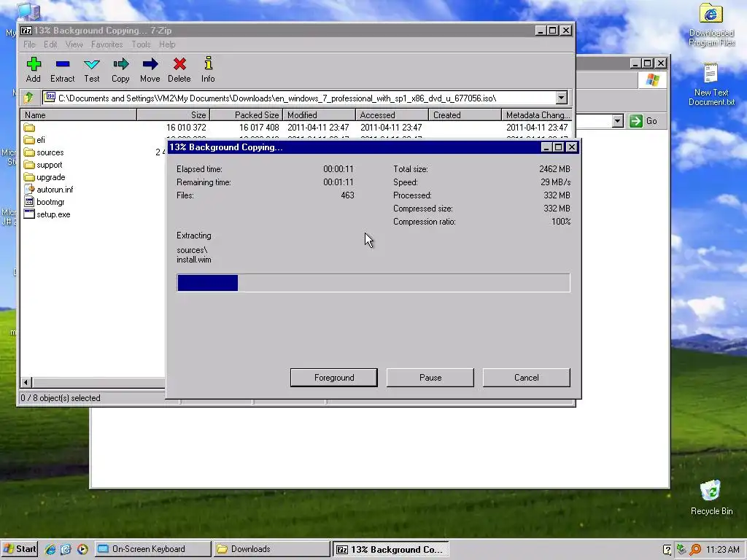Switch to Downloads taskbar button
The width and height of the screenshot is (747, 560).
click(271, 549)
